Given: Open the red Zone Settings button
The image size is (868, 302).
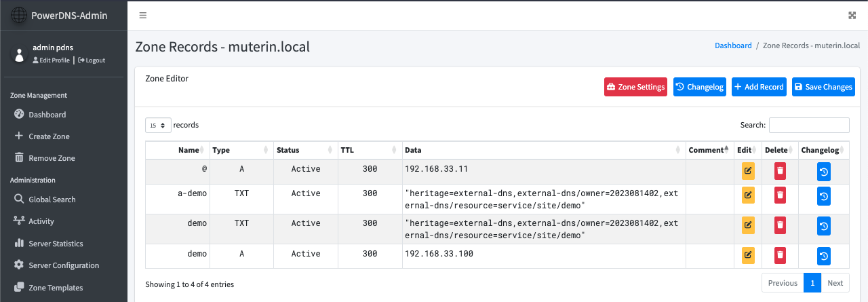Looking at the screenshot, I should 635,87.
